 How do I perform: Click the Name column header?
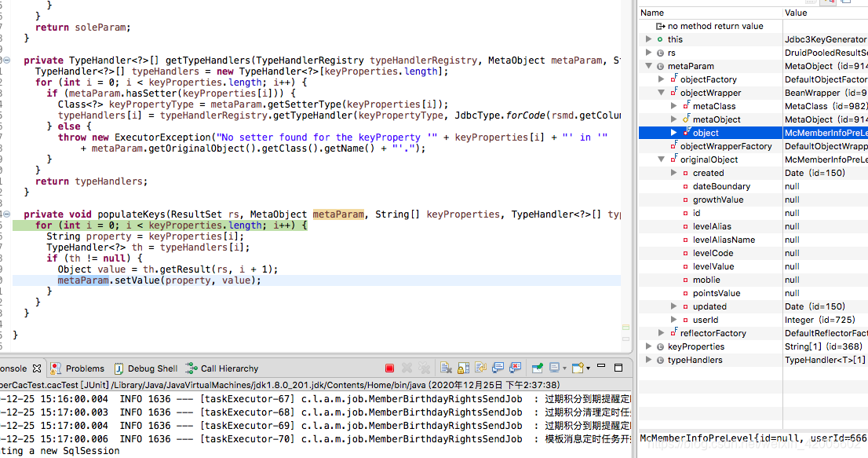click(710, 13)
